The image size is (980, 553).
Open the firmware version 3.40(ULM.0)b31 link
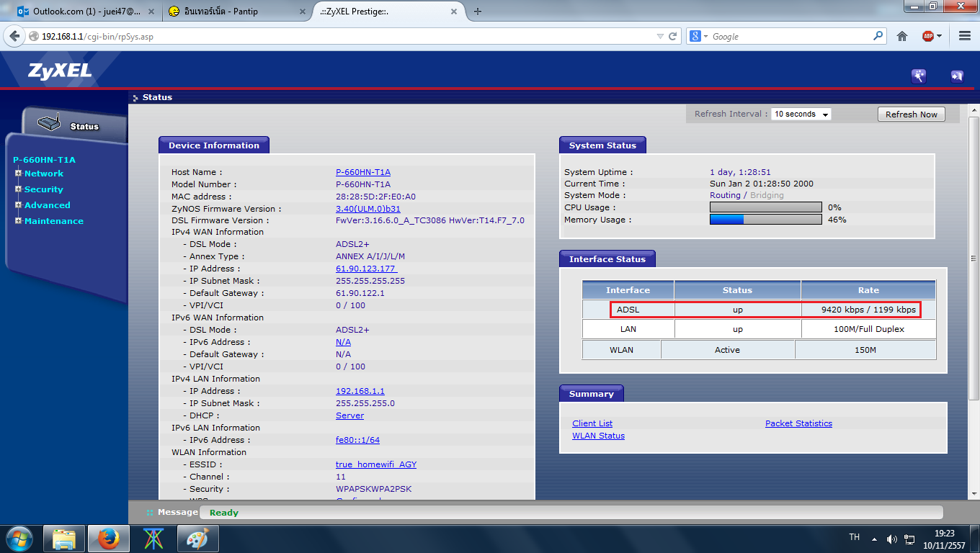point(368,209)
